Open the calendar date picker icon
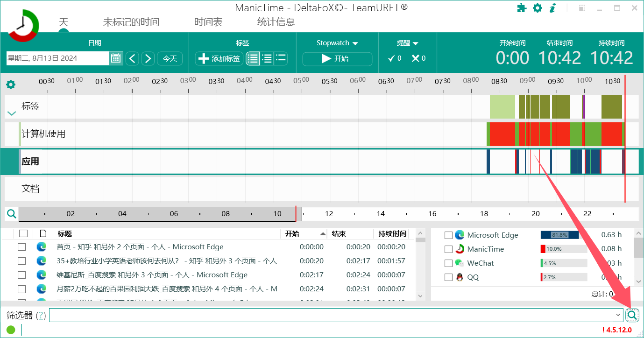The height and width of the screenshot is (338, 644). (x=116, y=58)
